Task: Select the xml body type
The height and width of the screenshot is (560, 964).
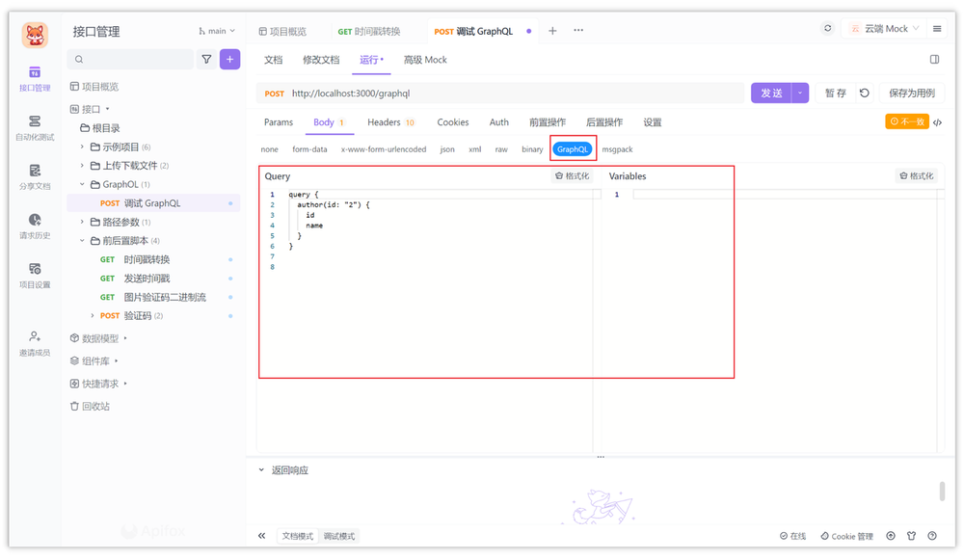Action: click(475, 149)
